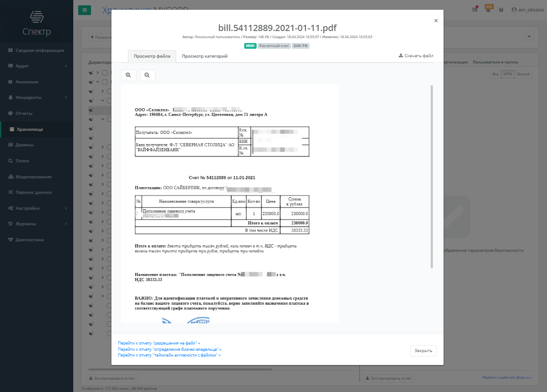Click "В том числе НДС" 38333.33 row
The image size is (547, 392).
(x=222, y=231)
